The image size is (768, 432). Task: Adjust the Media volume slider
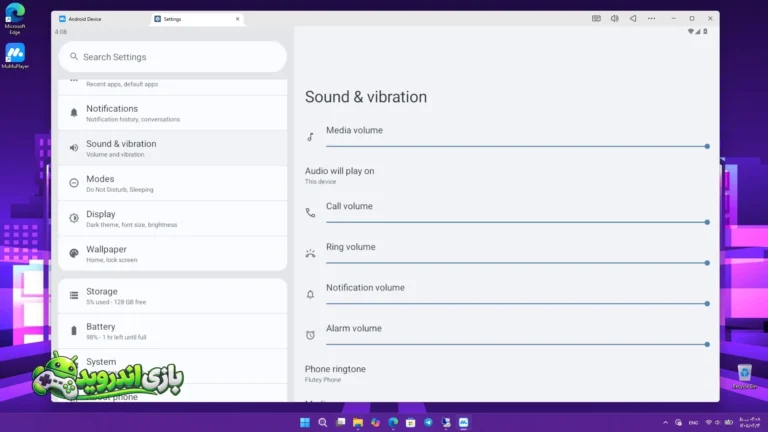point(518,146)
